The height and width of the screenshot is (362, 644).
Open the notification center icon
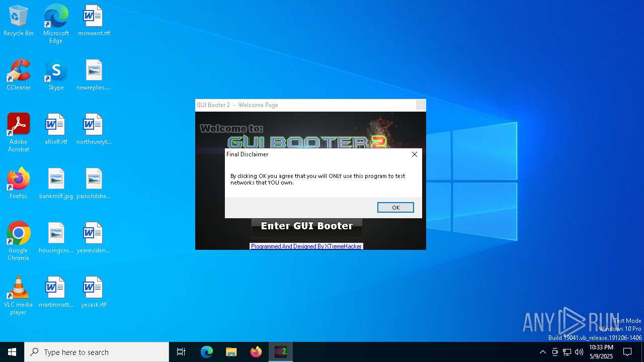[x=627, y=352]
